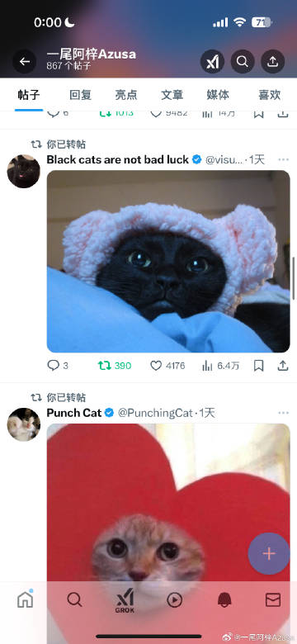This screenshot has width=297, height=644.
Task: Bookmark the black cat post
Action: 258,366
